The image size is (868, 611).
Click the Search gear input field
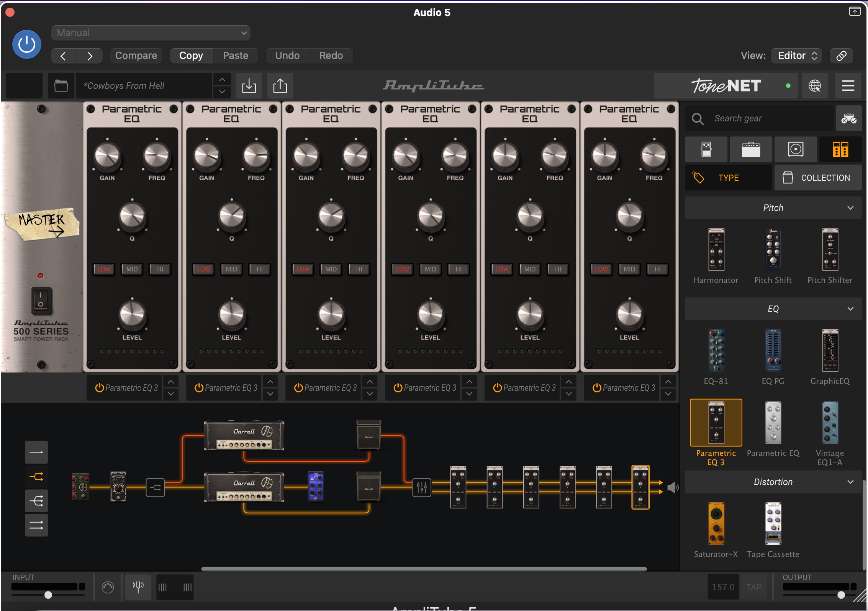(759, 119)
